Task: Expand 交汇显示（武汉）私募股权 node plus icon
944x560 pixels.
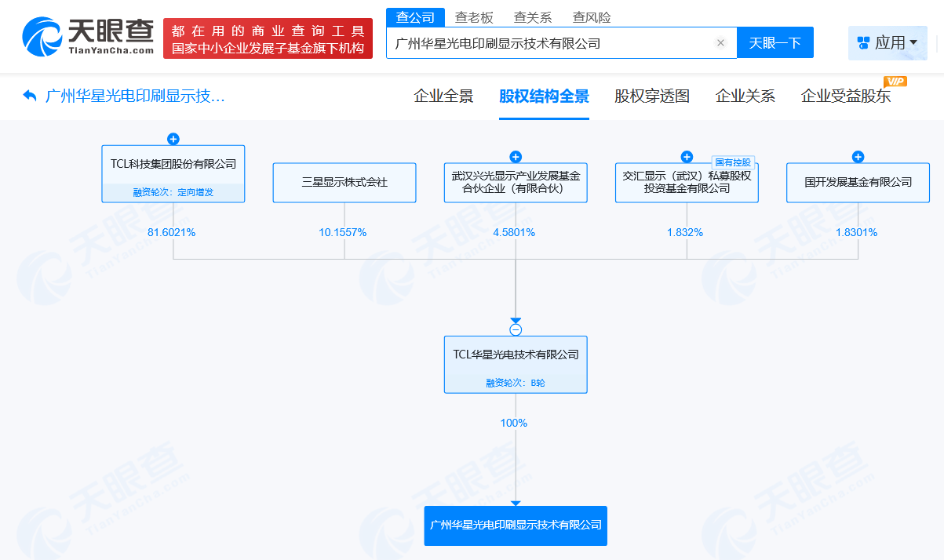Action: [x=687, y=157]
